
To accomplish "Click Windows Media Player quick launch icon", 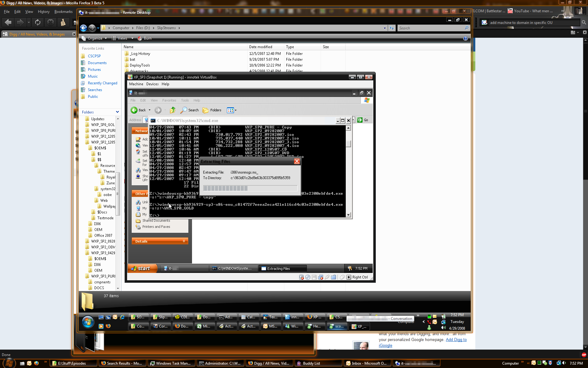I will click(101, 326).
